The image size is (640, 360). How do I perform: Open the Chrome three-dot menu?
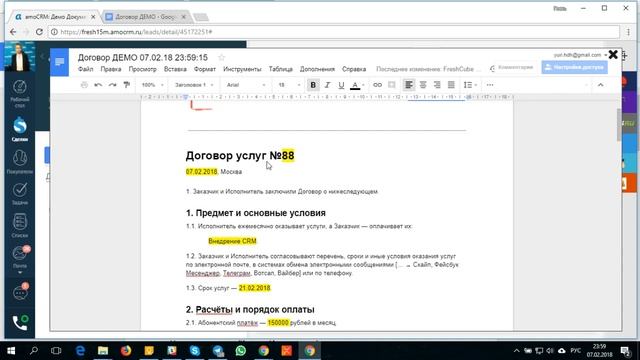[629, 32]
